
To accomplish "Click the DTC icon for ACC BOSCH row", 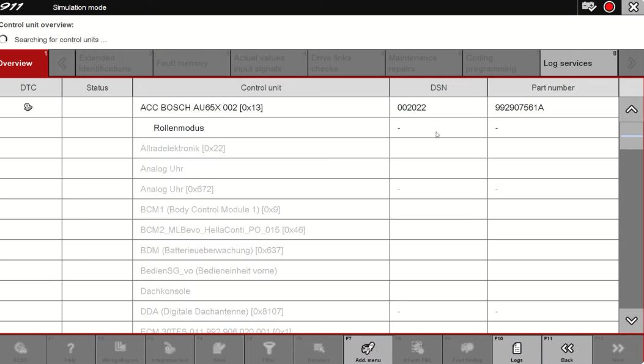I will 28,107.
